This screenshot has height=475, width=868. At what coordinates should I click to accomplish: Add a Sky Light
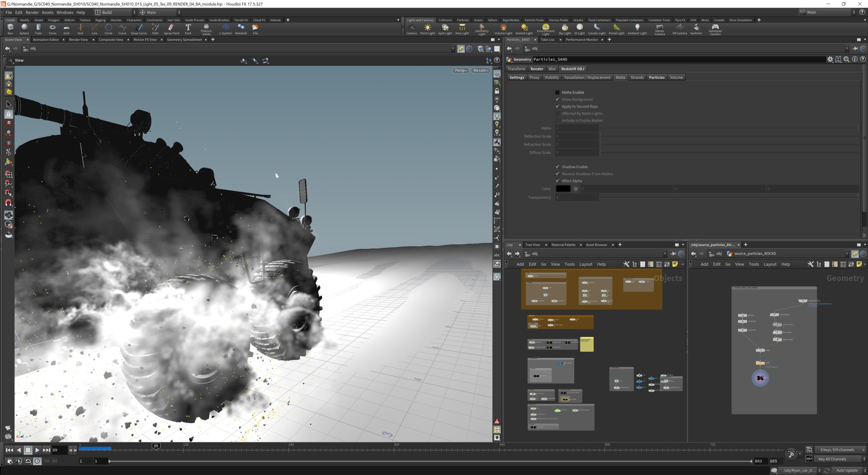[x=565, y=29]
